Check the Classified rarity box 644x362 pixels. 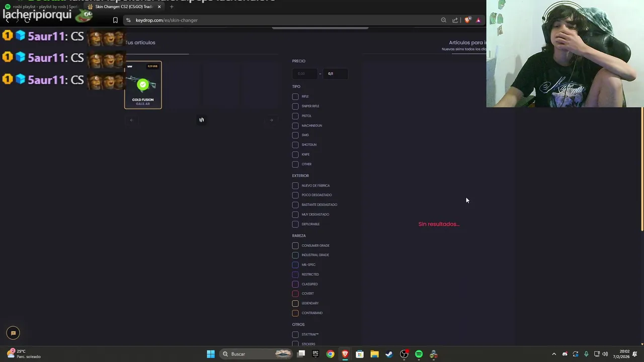tap(295, 284)
